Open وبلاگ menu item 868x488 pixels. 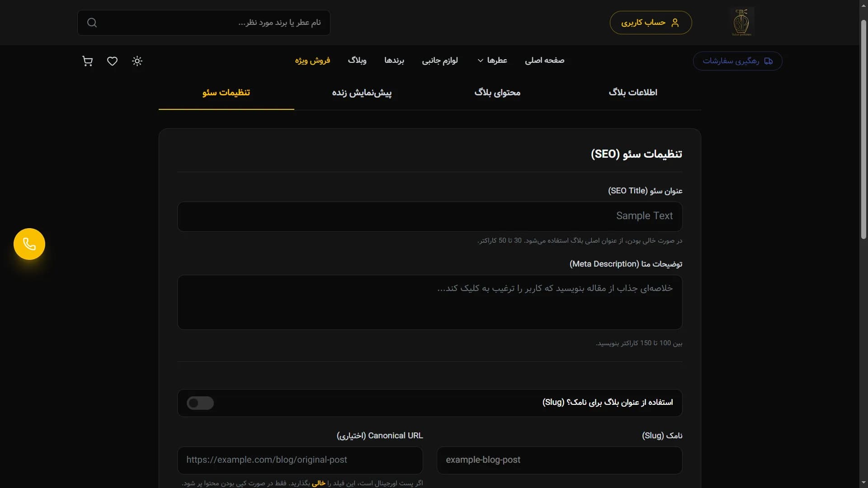click(x=357, y=61)
